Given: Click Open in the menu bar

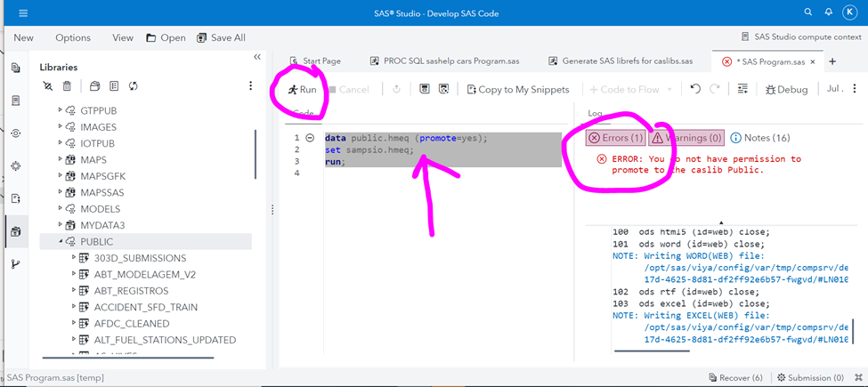Looking at the screenshot, I should click(x=166, y=37).
